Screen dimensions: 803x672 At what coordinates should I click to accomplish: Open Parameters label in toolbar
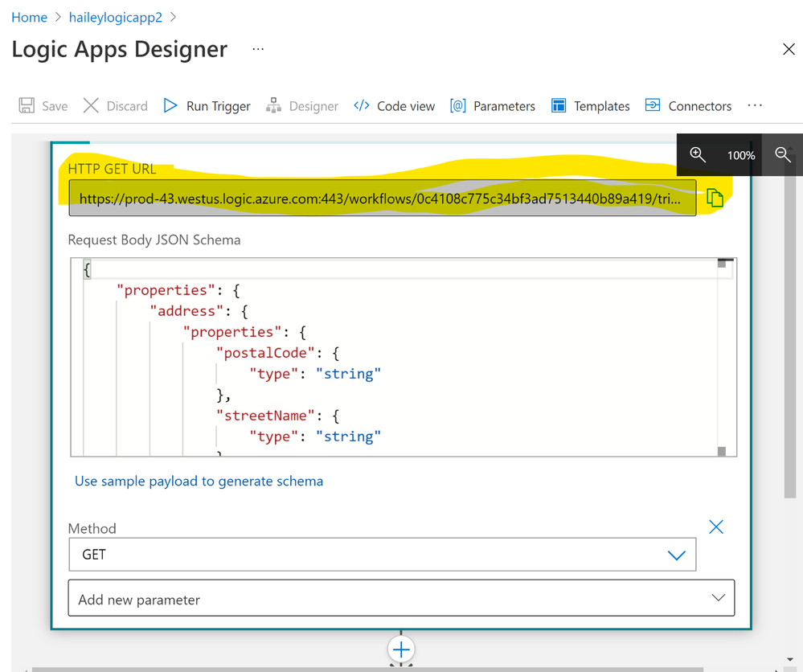(x=504, y=106)
